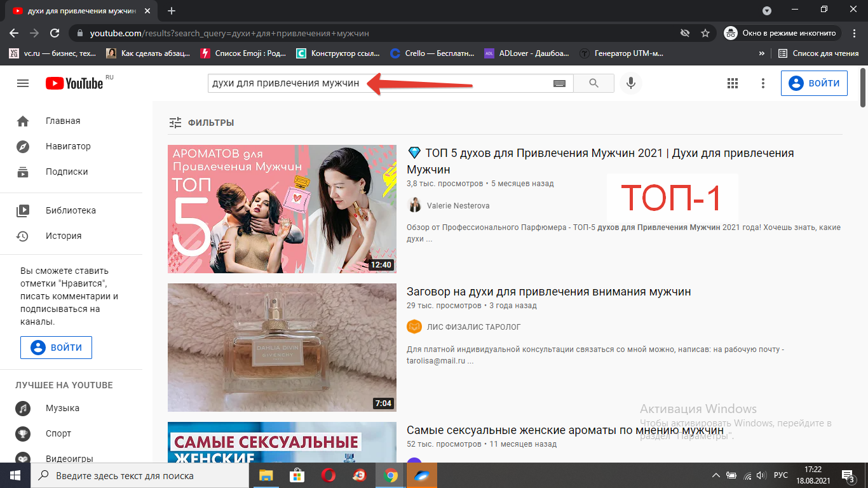868x488 pixels.
Task: Open the volume control in the tray
Action: tap(761, 475)
